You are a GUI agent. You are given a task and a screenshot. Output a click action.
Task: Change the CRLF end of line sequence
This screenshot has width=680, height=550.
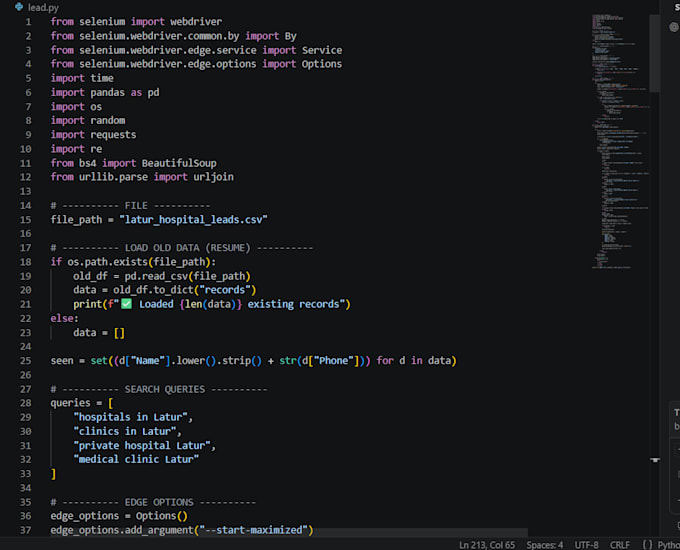620,545
